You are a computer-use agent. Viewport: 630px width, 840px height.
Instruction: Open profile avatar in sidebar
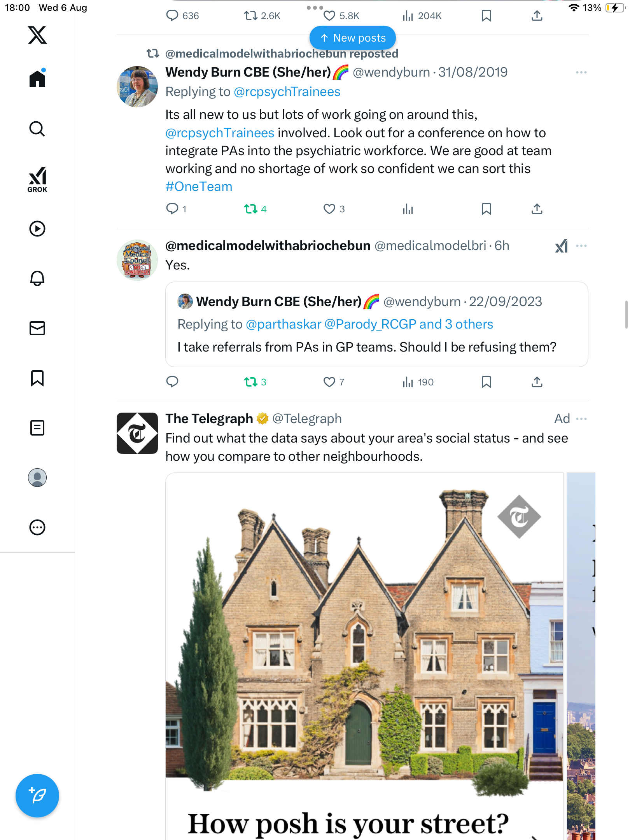37,478
